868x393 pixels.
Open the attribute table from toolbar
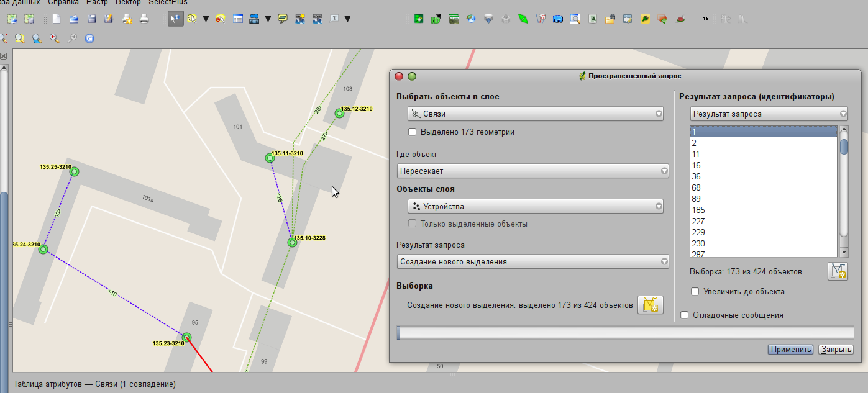pyautogui.click(x=238, y=19)
